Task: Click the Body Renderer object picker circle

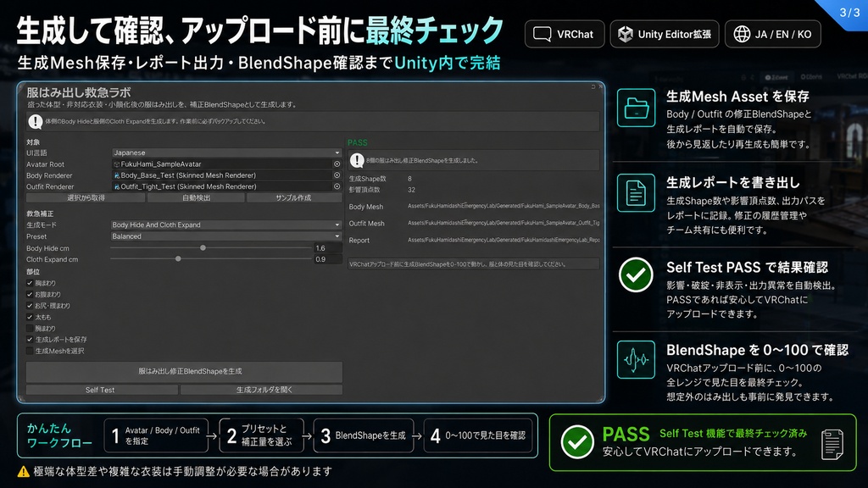Action: coord(337,175)
